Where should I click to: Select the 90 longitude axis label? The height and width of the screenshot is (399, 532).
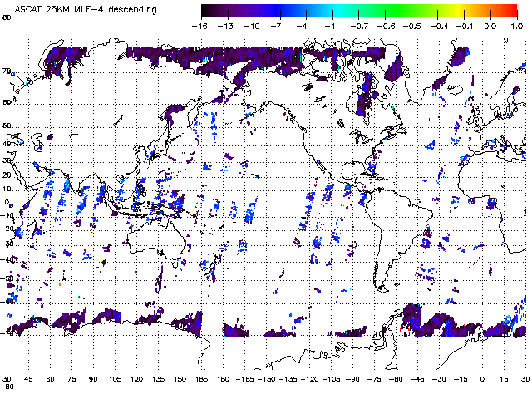tap(93, 379)
